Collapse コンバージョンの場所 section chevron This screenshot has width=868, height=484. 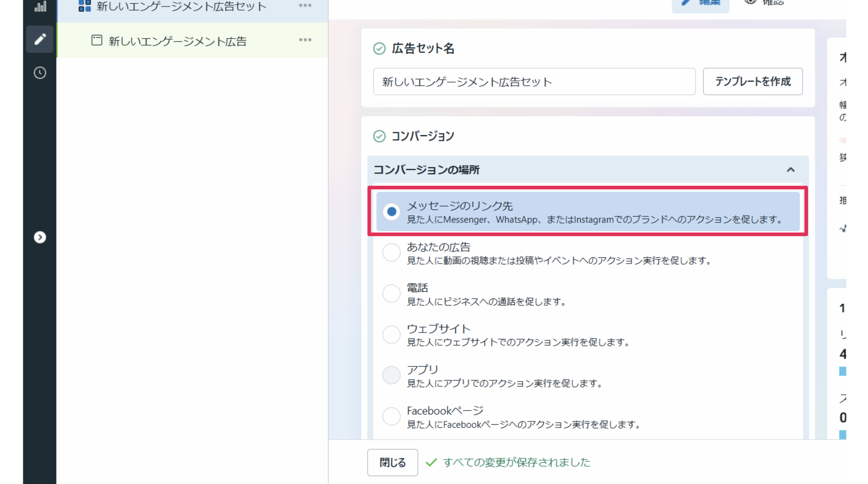[791, 170]
